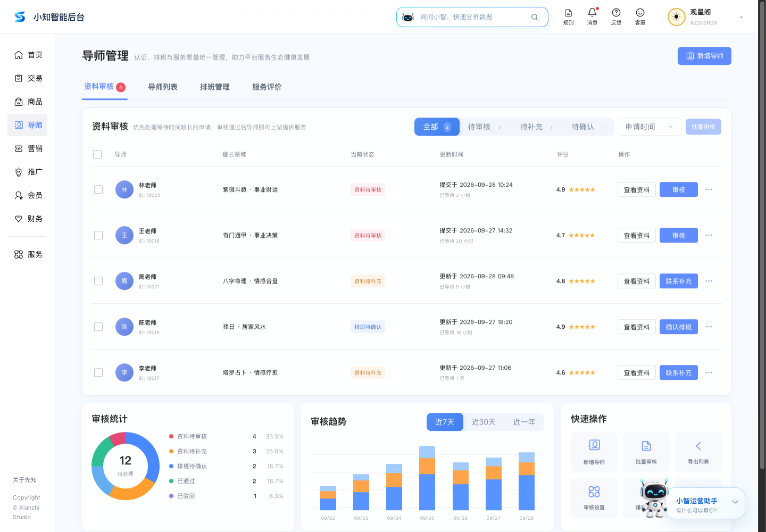
Task: Open more options for 李老师 row
Action: point(709,372)
